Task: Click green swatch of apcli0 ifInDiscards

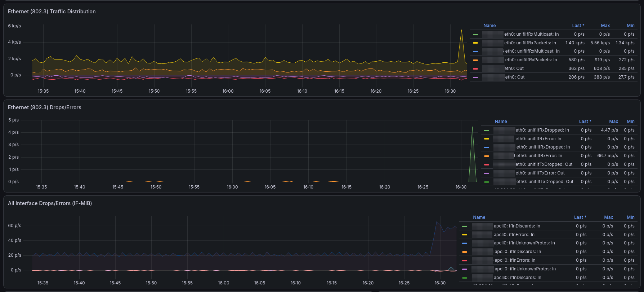Action: 465,226
